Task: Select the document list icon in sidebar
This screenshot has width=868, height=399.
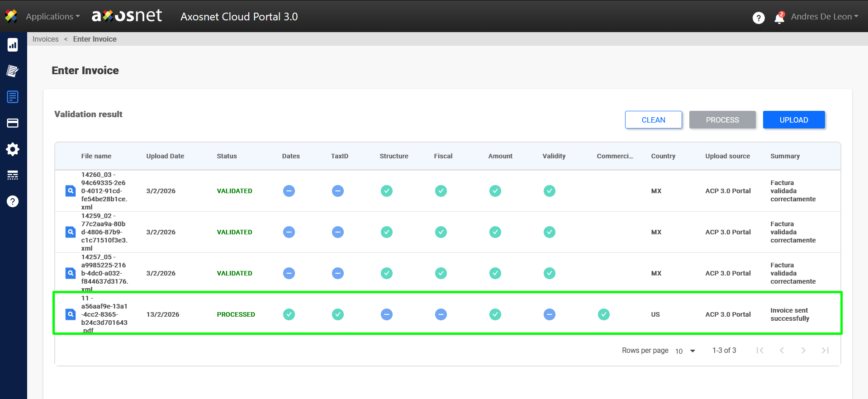Action: [x=13, y=97]
